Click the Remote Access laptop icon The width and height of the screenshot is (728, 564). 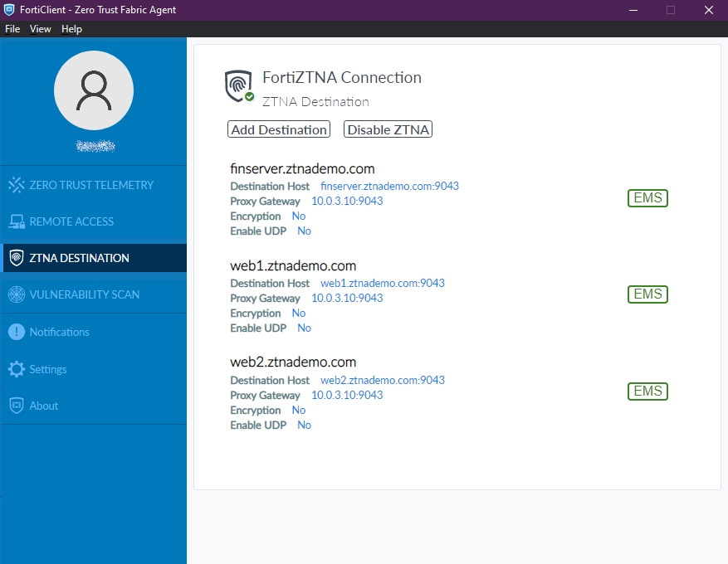(x=17, y=221)
